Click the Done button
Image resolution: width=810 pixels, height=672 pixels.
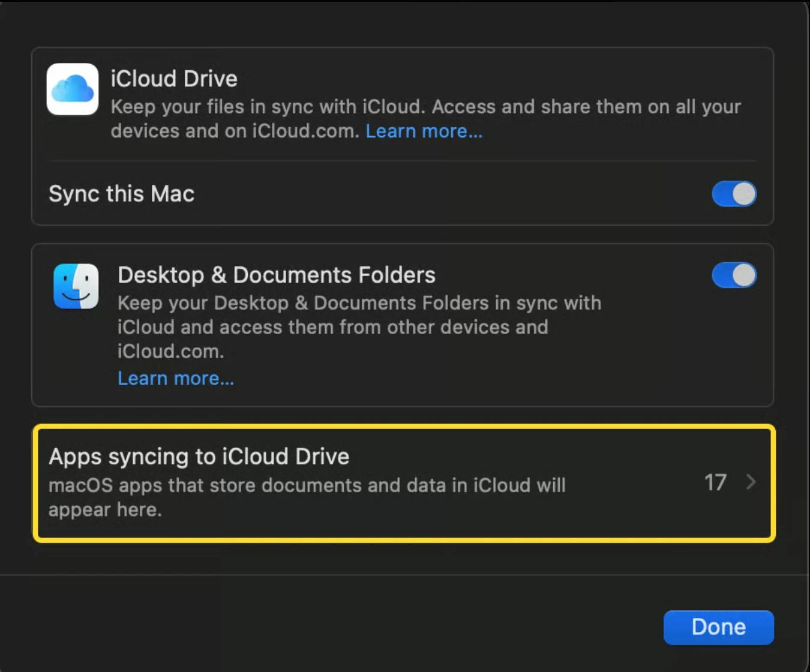point(719,627)
